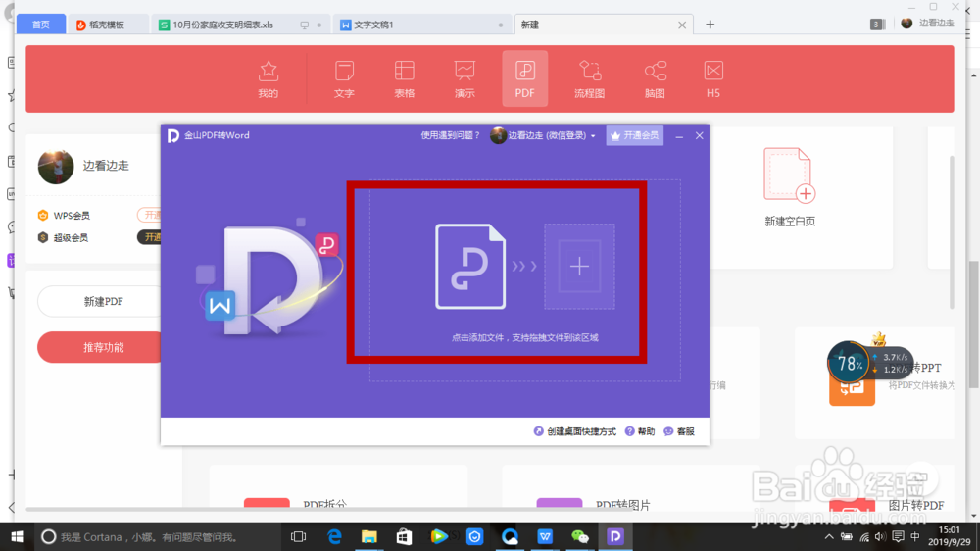Image resolution: width=980 pixels, height=551 pixels.
Task: Open WPS Writer icon on taskbar
Action: pyautogui.click(x=545, y=536)
